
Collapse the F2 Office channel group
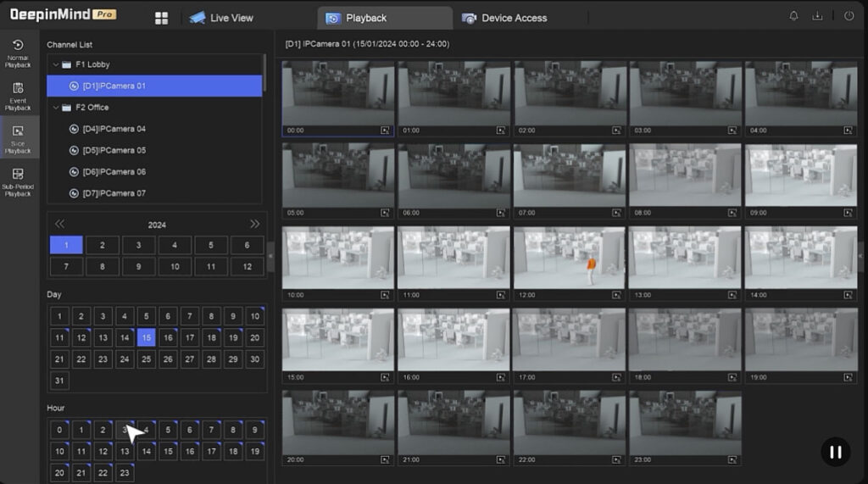tap(56, 108)
